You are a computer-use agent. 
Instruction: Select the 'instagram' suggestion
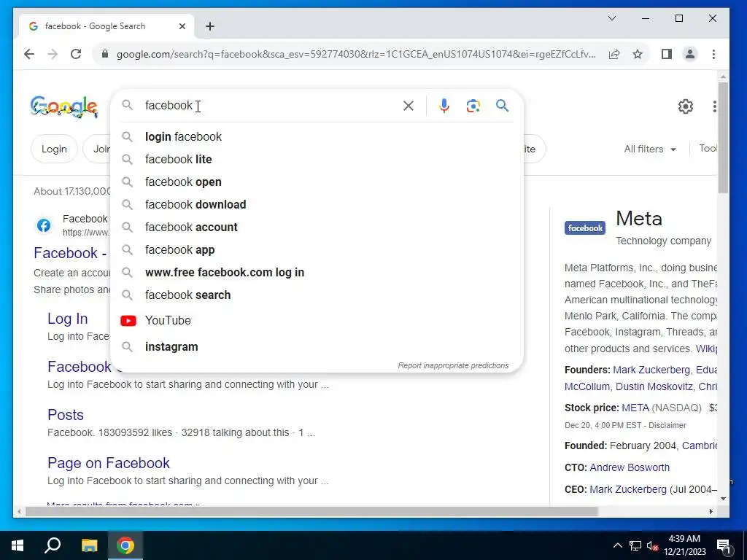[x=317, y=346]
